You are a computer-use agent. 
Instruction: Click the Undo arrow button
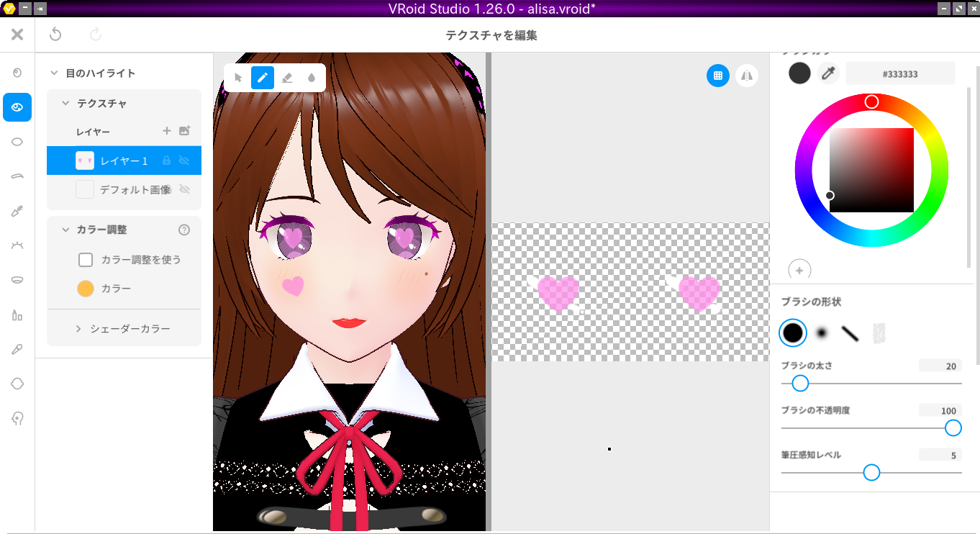coord(55,34)
